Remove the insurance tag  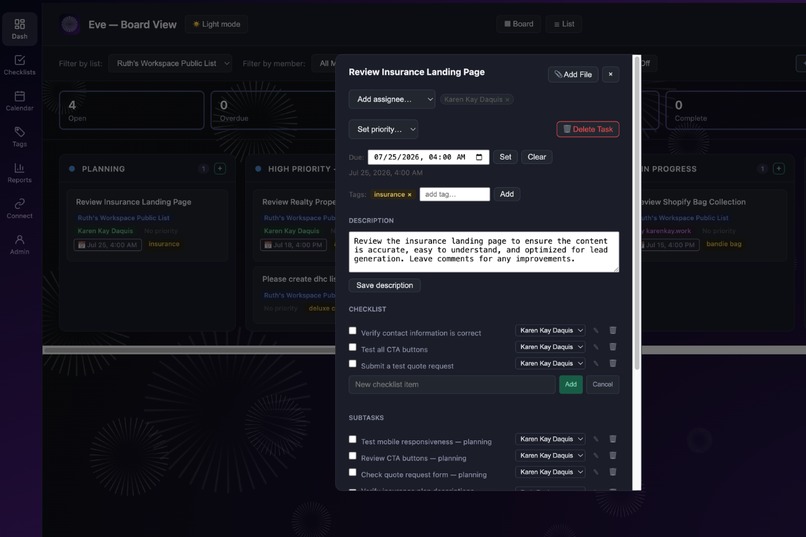pyautogui.click(x=410, y=195)
